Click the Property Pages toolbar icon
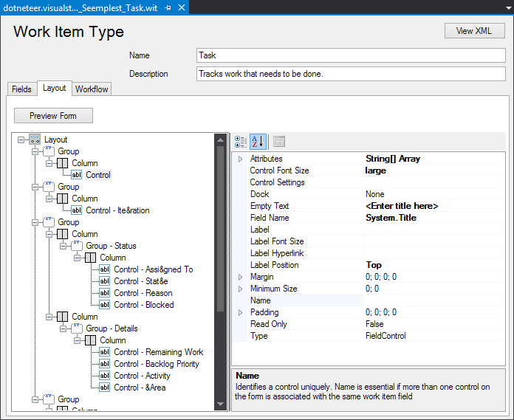514x420 pixels. click(279, 142)
